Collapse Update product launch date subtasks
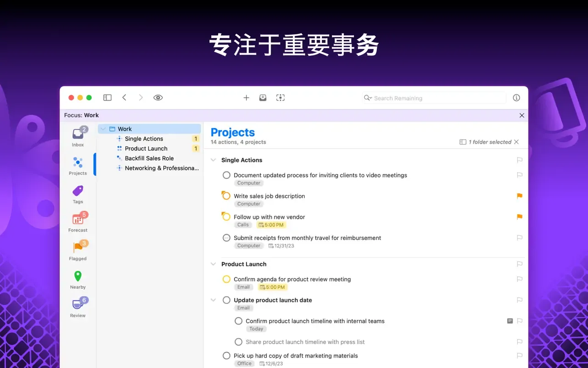 pyautogui.click(x=213, y=300)
